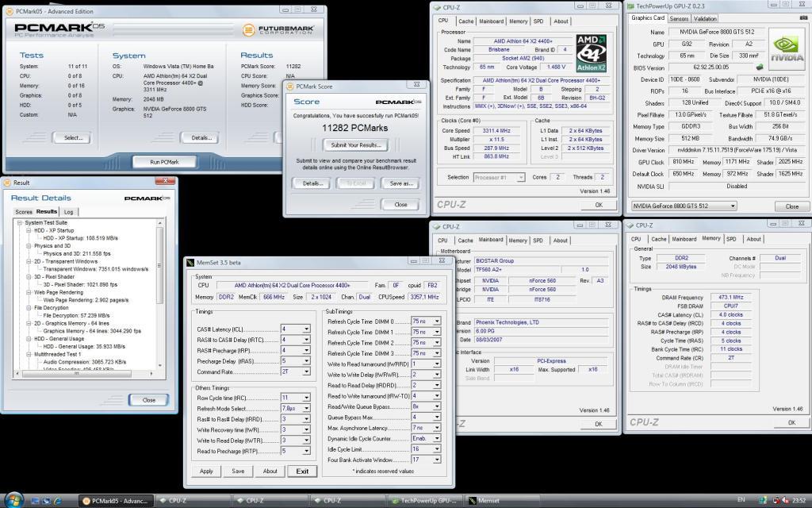This screenshot has height=508, width=812.
Task: Click Submit Your Results button
Action: (355, 145)
